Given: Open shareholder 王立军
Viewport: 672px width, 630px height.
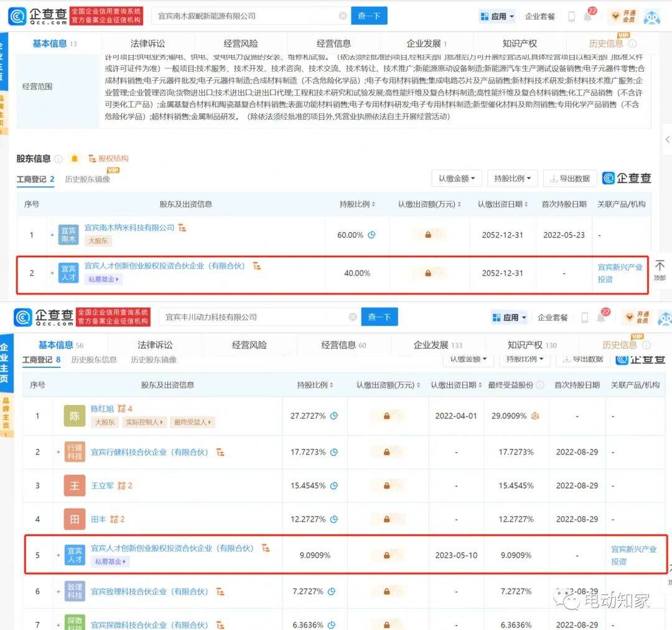Looking at the screenshot, I should (x=102, y=486).
